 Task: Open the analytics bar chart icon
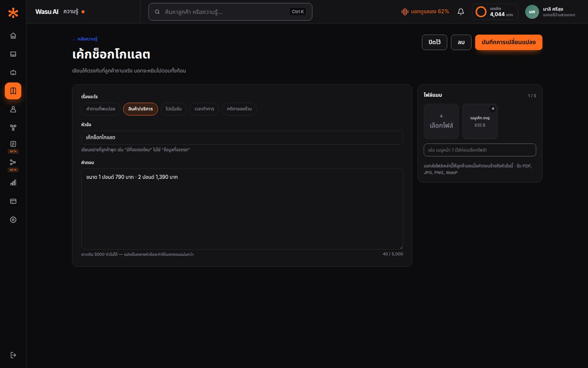13,183
